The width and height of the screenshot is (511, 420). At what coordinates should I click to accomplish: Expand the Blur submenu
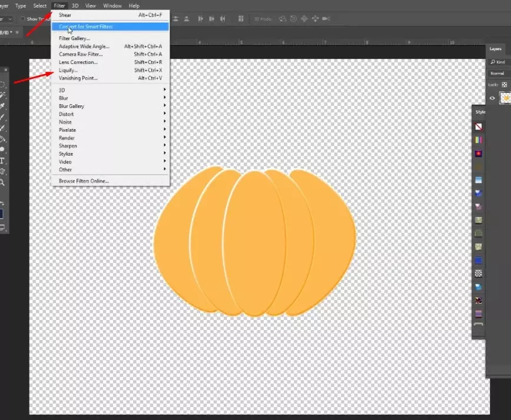point(110,98)
